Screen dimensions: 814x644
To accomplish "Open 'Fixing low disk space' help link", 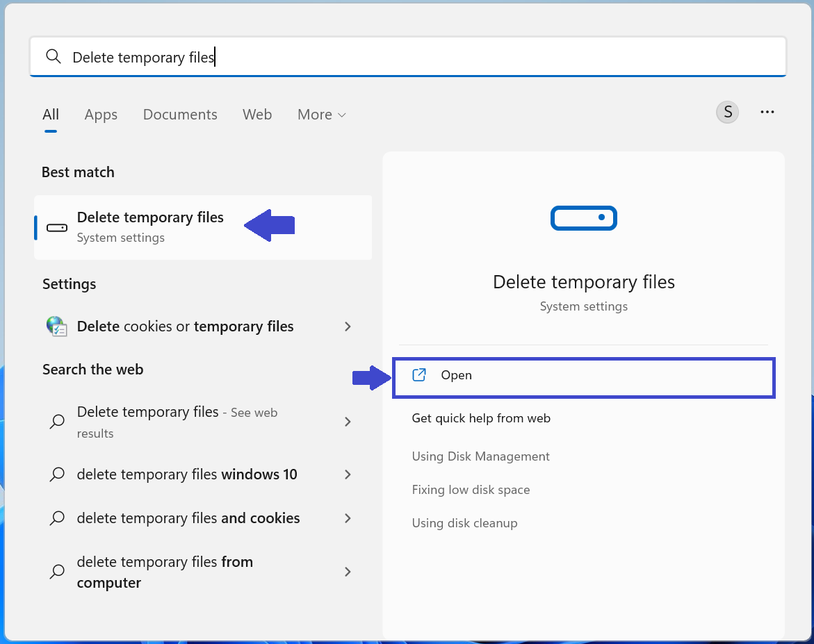I will click(471, 490).
